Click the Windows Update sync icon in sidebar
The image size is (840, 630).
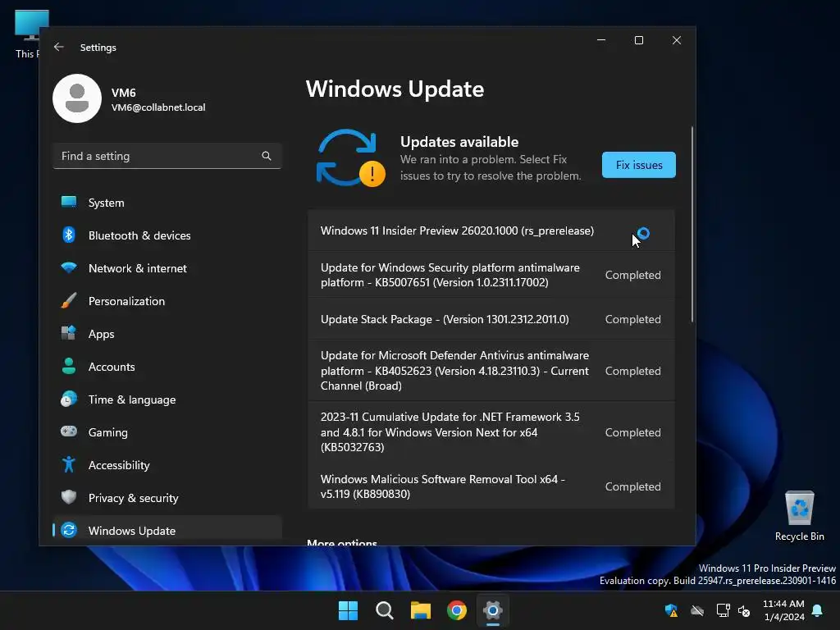click(x=69, y=530)
